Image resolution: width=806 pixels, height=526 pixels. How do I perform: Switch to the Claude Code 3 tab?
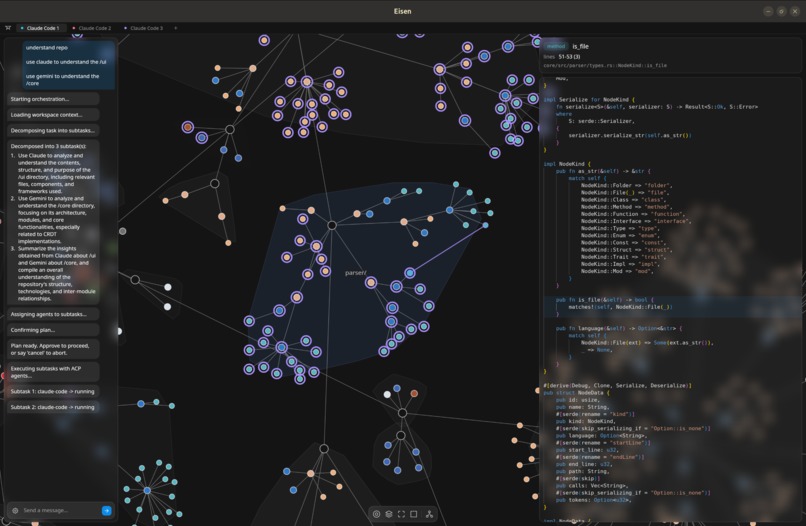(143, 28)
